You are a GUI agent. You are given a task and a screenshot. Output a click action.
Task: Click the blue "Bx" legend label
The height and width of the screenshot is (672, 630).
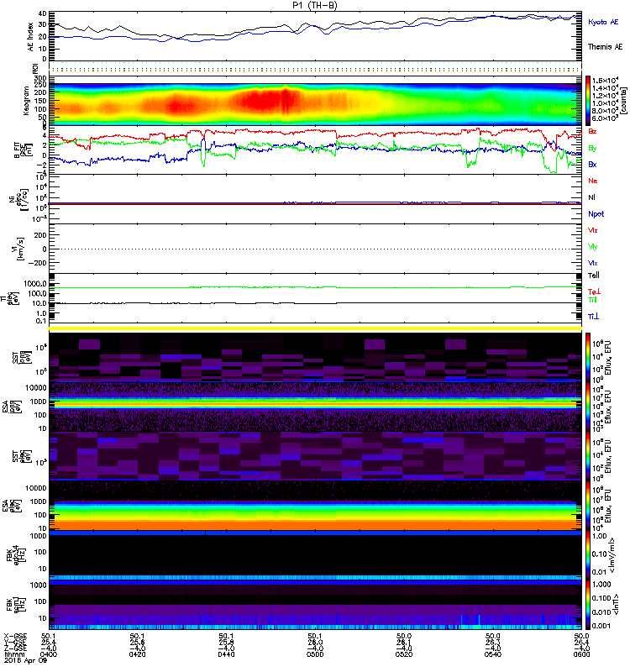pos(592,164)
